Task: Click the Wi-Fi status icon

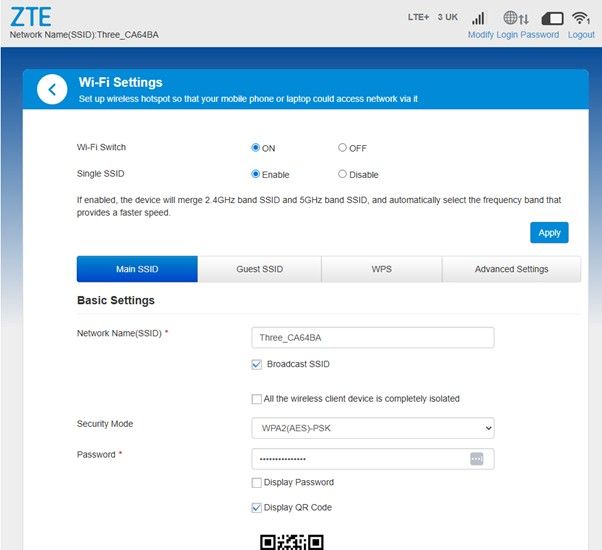Action: tap(582, 18)
